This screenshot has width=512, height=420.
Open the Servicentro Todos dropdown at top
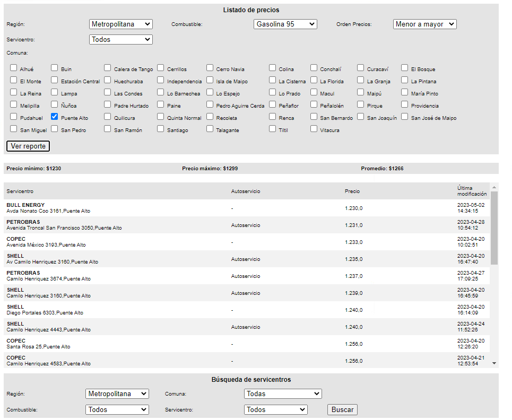[x=121, y=39]
